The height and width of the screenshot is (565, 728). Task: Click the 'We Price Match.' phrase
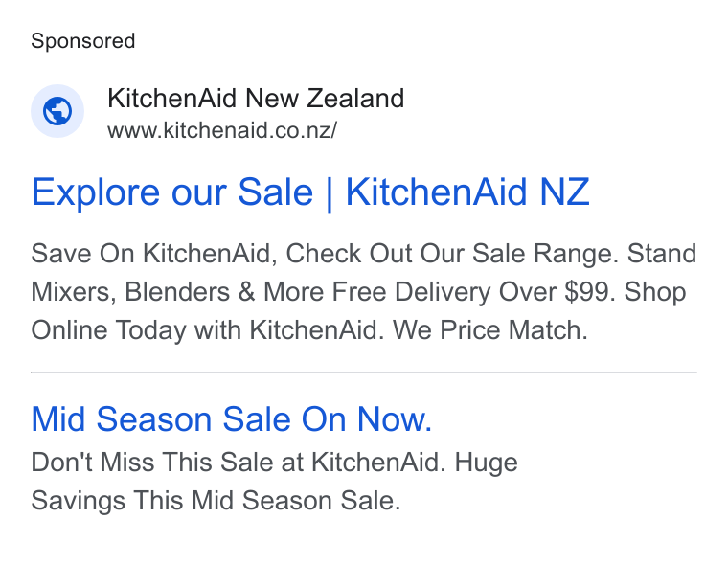[489, 330]
